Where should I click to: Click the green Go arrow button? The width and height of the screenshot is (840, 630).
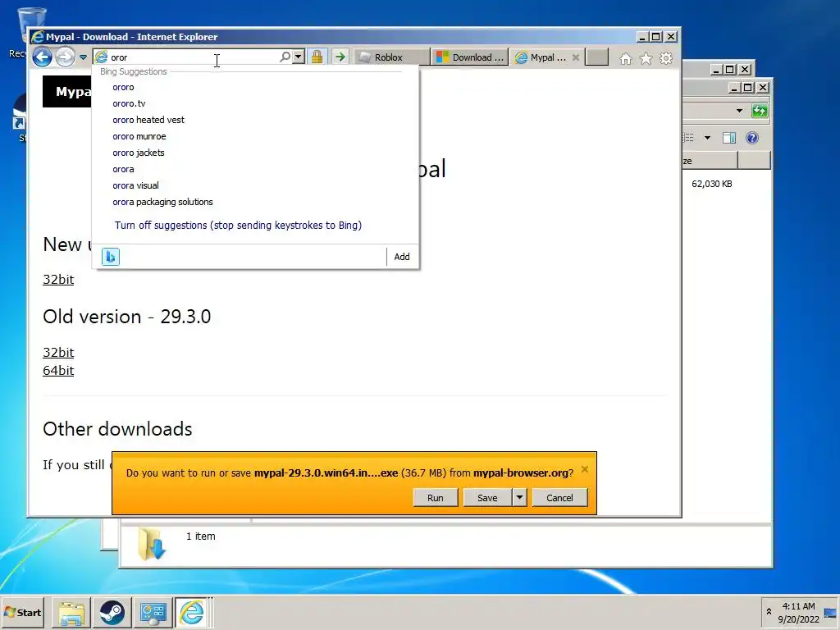(x=340, y=57)
